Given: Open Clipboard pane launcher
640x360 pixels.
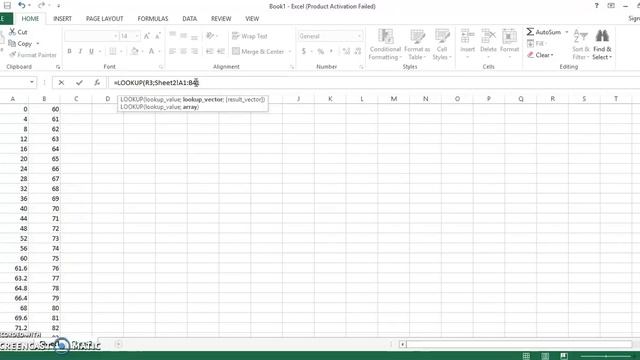Looking at the screenshot, I should 58,67.
